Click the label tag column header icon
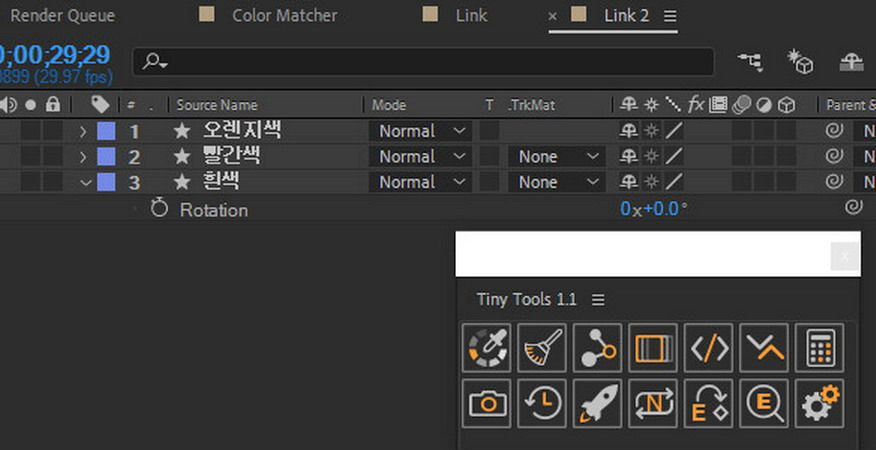This screenshot has height=450, width=876. tap(100, 104)
